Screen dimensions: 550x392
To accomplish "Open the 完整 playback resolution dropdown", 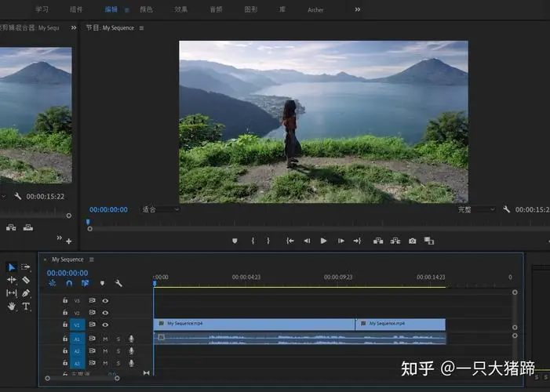I will click(476, 209).
